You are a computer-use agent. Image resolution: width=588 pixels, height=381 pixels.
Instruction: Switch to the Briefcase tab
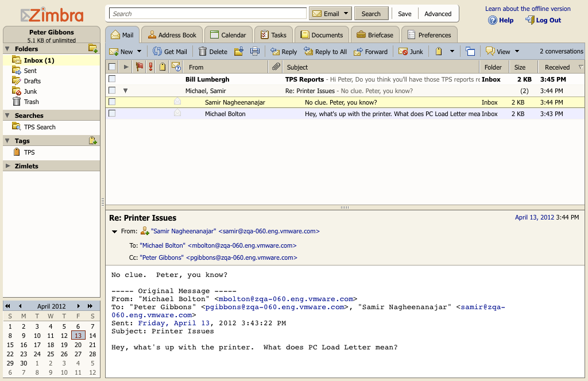click(375, 34)
